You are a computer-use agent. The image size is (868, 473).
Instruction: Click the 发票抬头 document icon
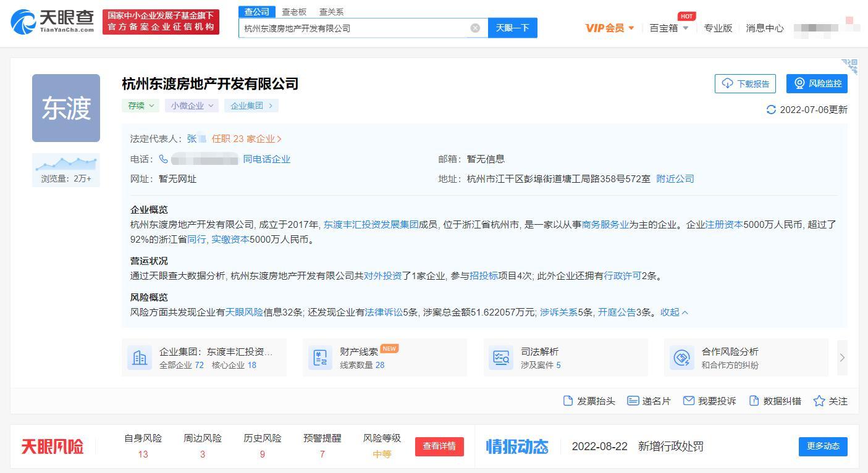(x=568, y=401)
